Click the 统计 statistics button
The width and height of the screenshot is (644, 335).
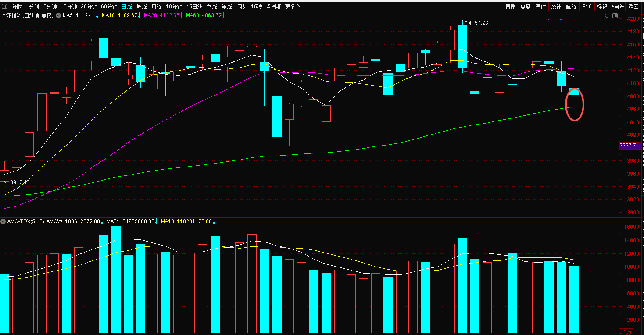point(556,7)
